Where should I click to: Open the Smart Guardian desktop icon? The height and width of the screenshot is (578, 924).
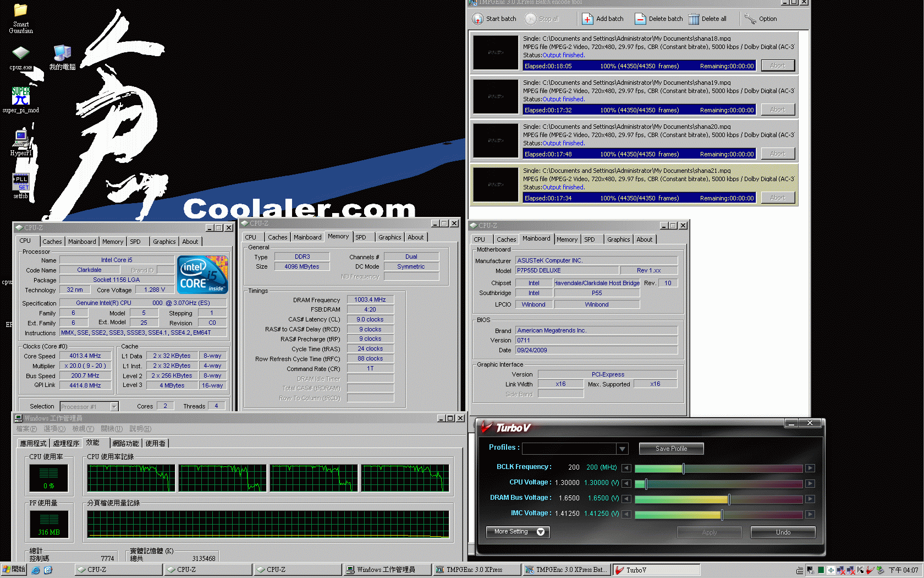tap(20, 11)
